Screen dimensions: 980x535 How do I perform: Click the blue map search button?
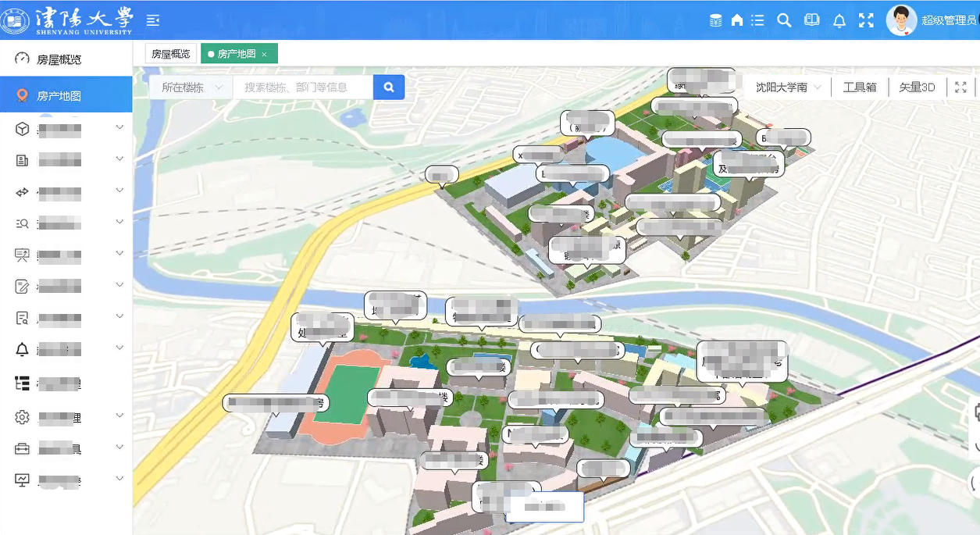(389, 87)
